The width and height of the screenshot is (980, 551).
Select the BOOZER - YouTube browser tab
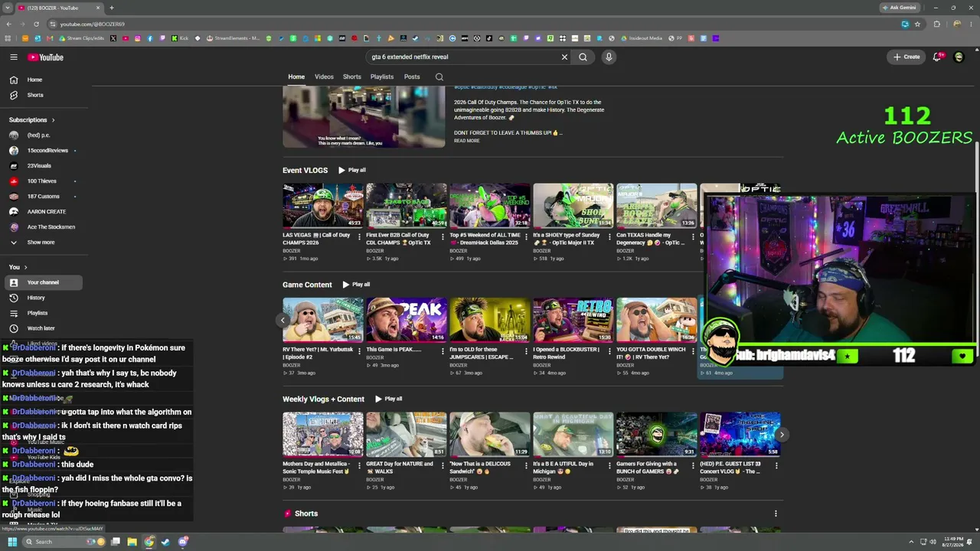click(x=60, y=8)
